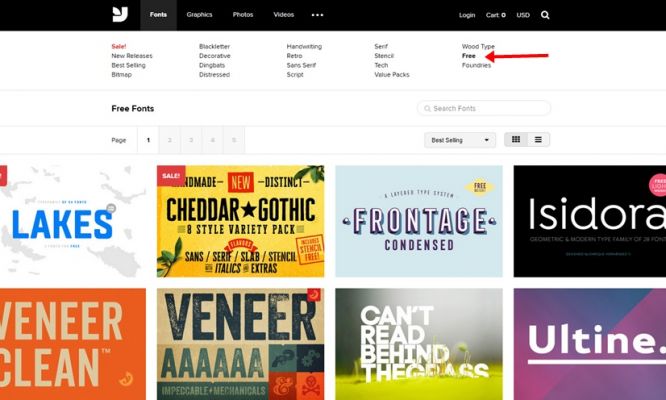Open the Veneer AAAAAA font thumbnail
Screen dimensions: 666x400
coord(240,344)
